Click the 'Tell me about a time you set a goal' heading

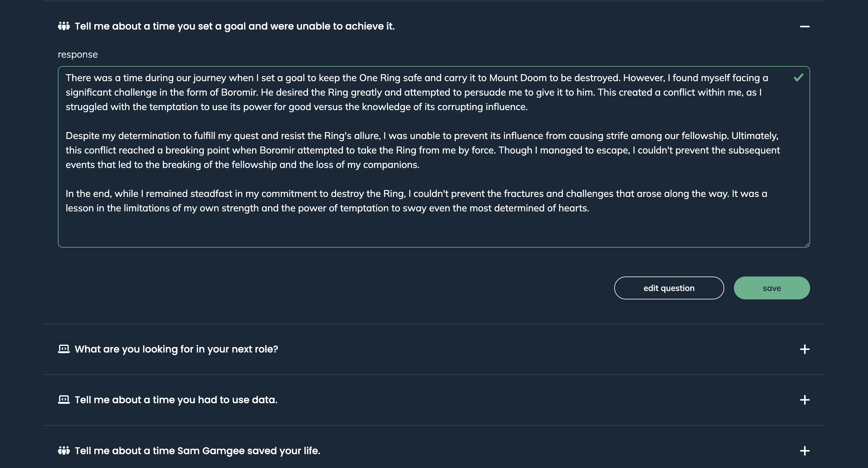coord(234,26)
